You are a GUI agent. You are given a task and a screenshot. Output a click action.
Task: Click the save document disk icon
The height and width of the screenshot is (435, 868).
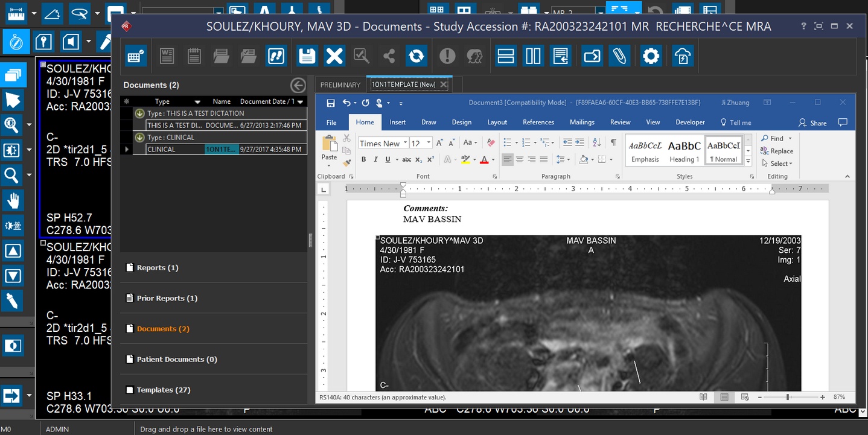click(x=307, y=56)
